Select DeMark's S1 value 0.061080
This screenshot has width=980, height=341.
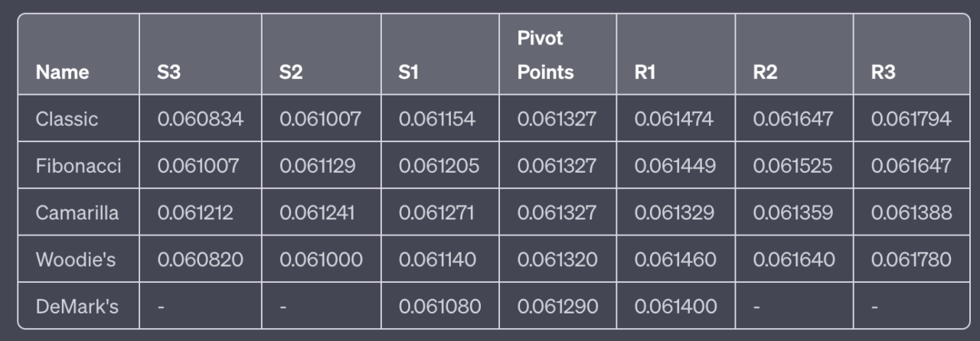click(440, 307)
